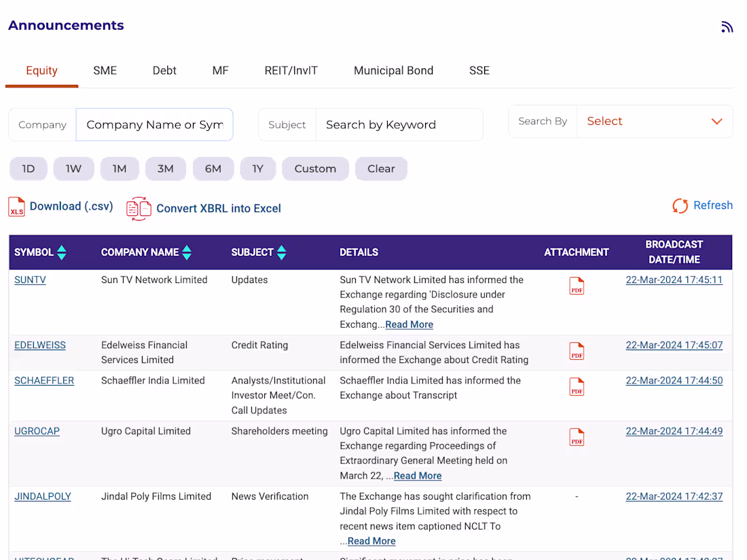The width and height of the screenshot is (747, 560).
Task: Open broadcast time 22-Mar-2024 17:45:07
Action: point(674,346)
